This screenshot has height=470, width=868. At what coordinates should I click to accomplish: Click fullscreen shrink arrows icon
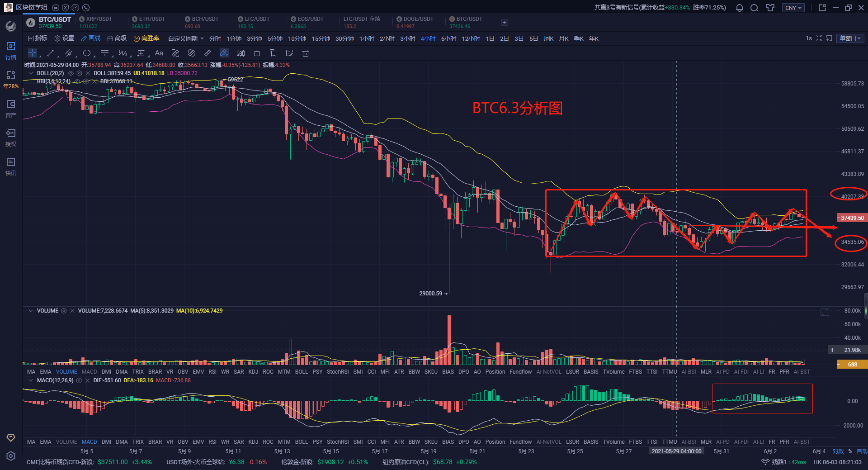pos(819,38)
